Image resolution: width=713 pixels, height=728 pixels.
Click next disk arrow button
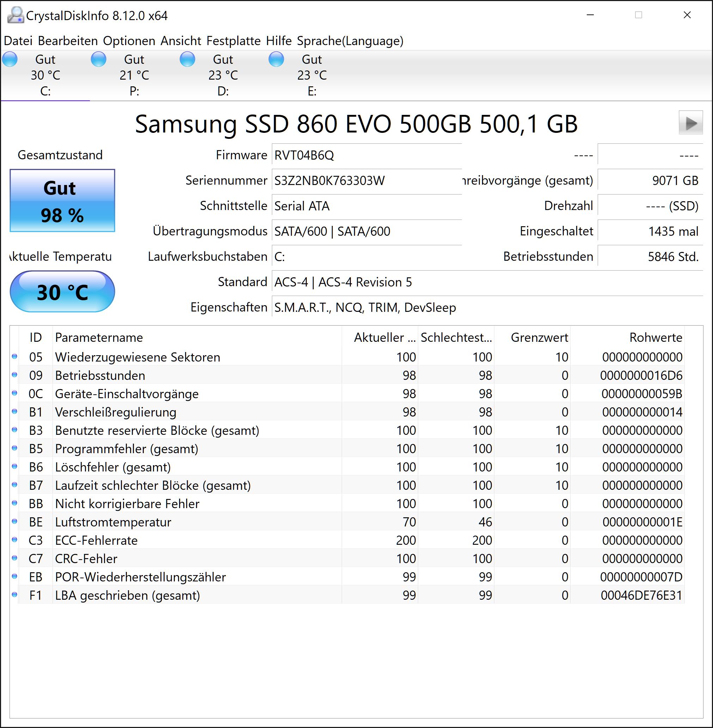690,123
